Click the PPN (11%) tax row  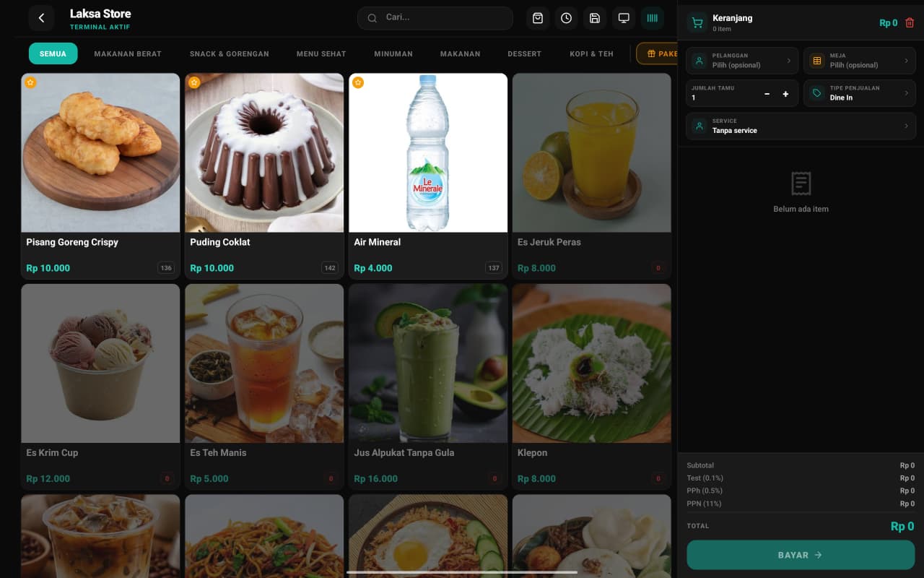801,504
